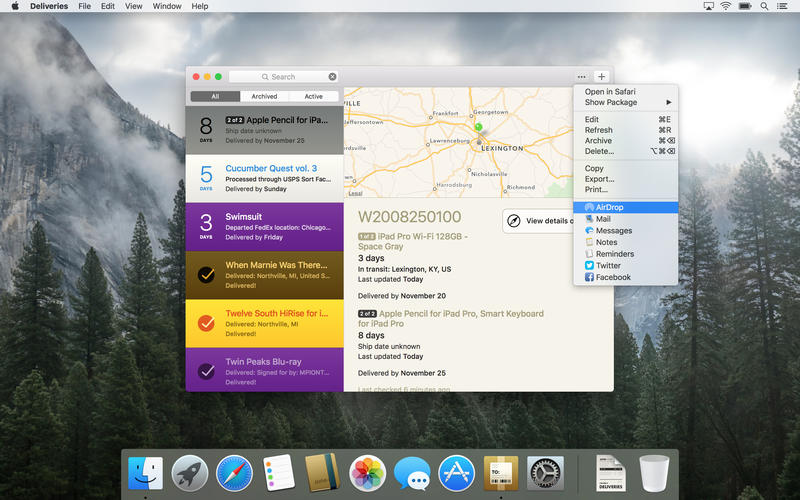Open Reminders app in the dock
The image size is (800, 500).
point(279,473)
